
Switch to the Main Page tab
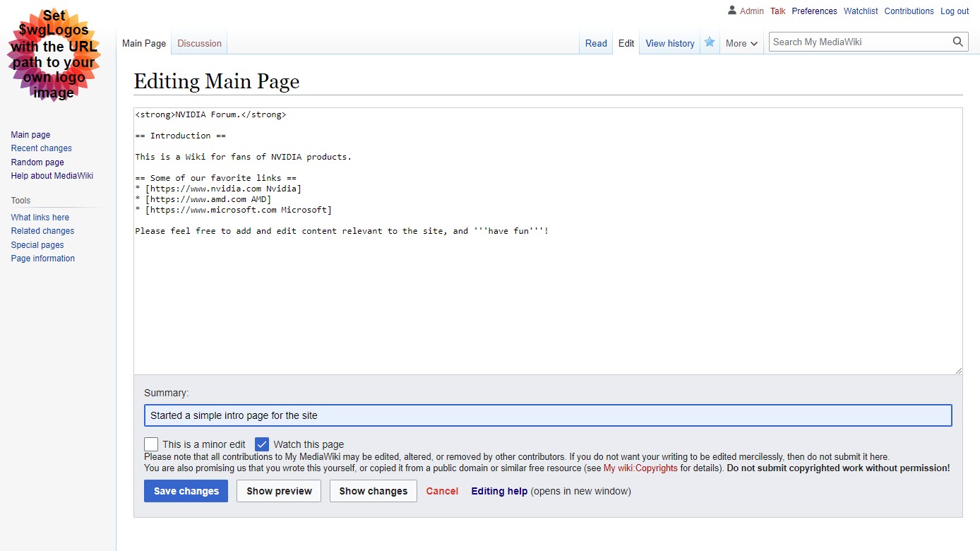tap(144, 43)
